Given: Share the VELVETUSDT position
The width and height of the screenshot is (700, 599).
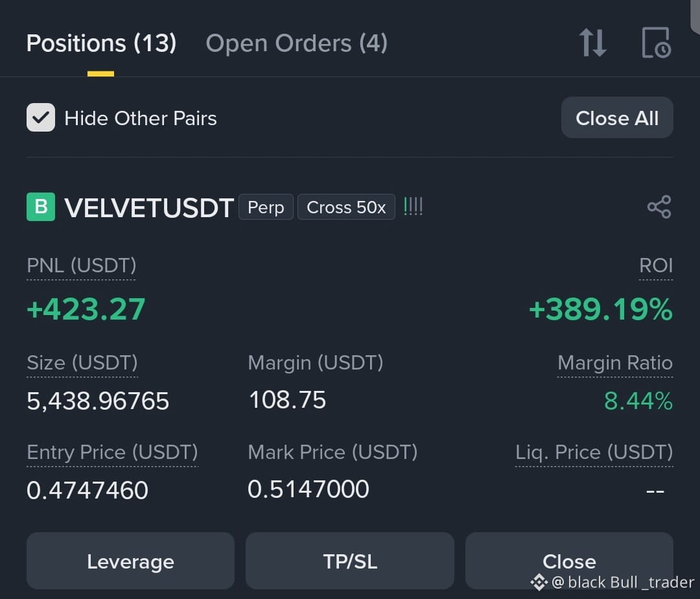Looking at the screenshot, I should [659, 207].
